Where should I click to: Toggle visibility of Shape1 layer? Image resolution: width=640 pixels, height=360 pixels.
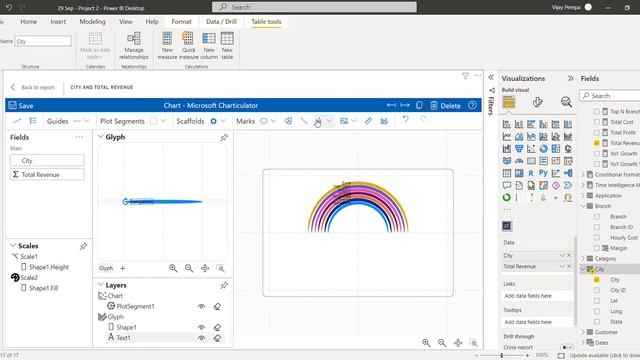(201, 327)
